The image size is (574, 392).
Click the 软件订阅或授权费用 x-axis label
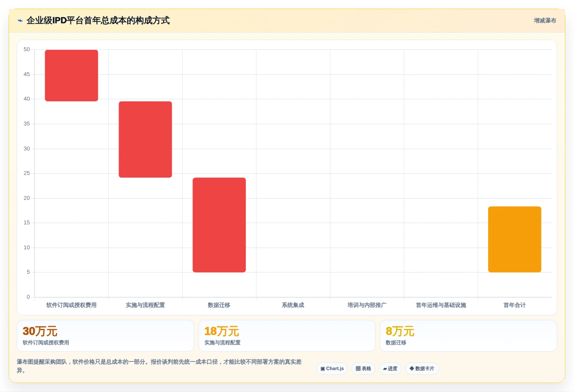(71, 305)
